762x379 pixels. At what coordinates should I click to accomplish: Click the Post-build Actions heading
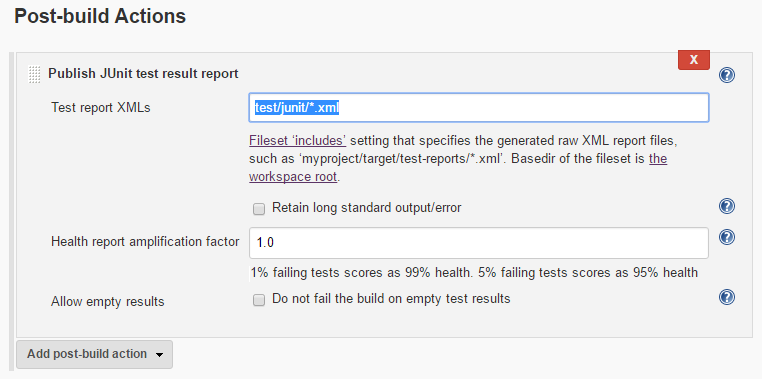(100, 16)
